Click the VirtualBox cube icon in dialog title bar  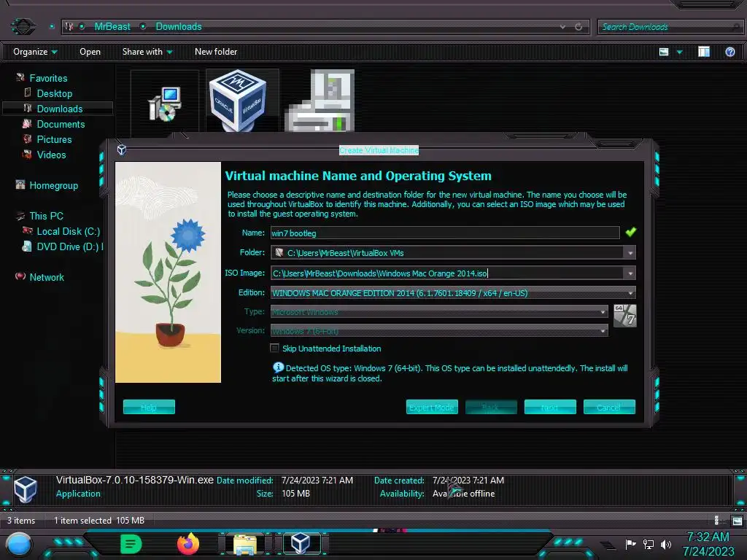point(122,149)
